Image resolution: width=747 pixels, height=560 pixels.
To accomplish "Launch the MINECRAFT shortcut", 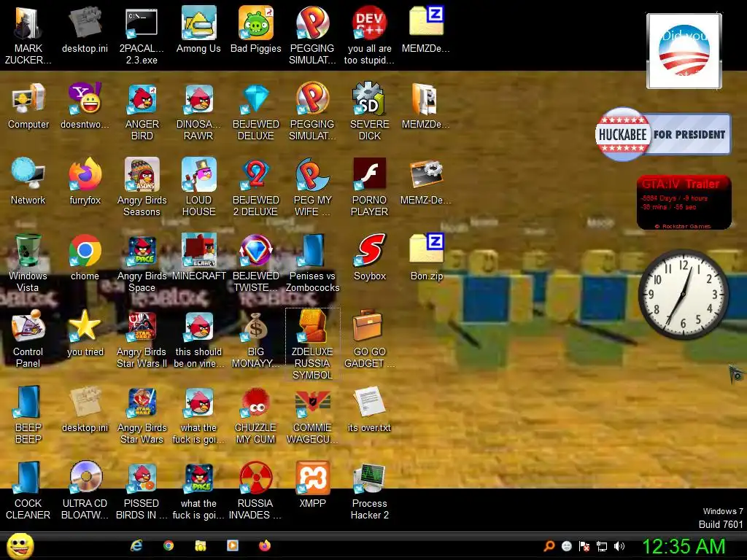I will click(198, 257).
